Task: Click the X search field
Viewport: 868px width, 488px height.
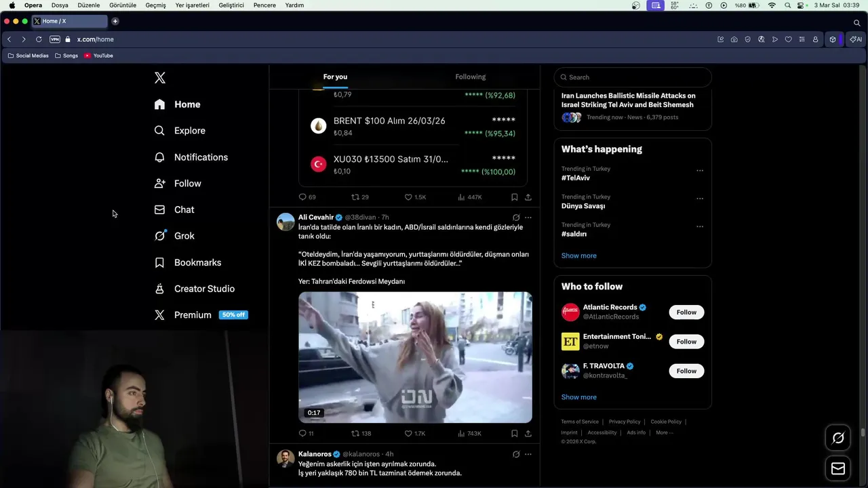Action: pyautogui.click(x=633, y=77)
